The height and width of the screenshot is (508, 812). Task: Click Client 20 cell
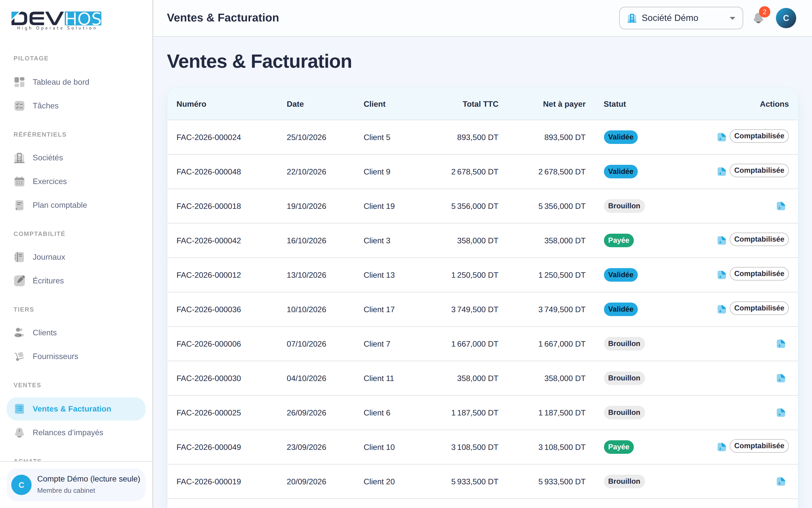[379, 481]
